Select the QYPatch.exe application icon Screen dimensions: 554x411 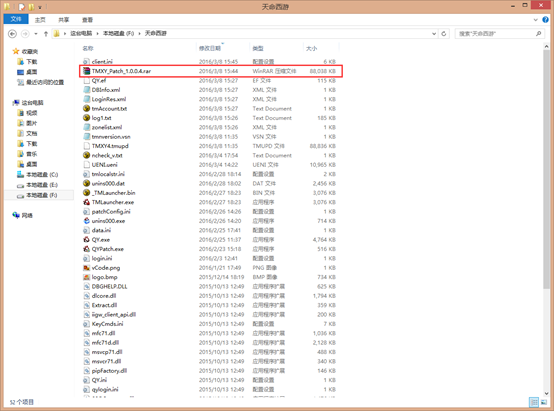click(87, 249)
